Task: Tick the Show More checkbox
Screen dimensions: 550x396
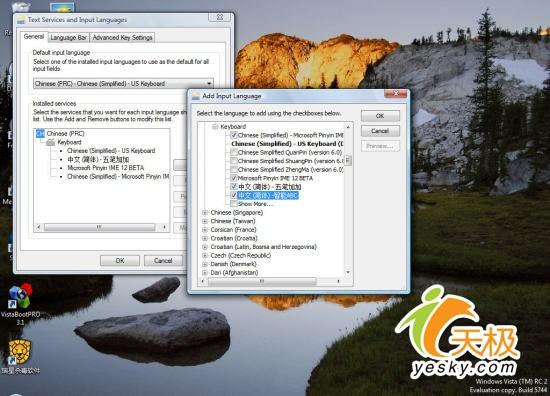Action: point(234,204)
